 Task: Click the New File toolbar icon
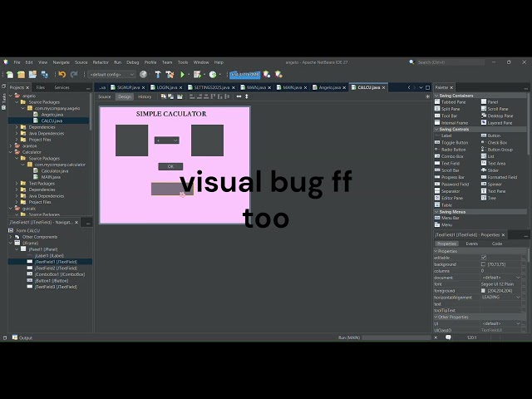[10, 74]
